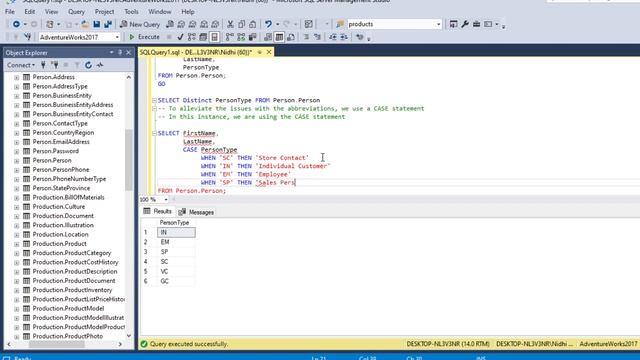This screenshot has width=640, height=360.
Task: Click the New Query button
Action: (140, 24)
